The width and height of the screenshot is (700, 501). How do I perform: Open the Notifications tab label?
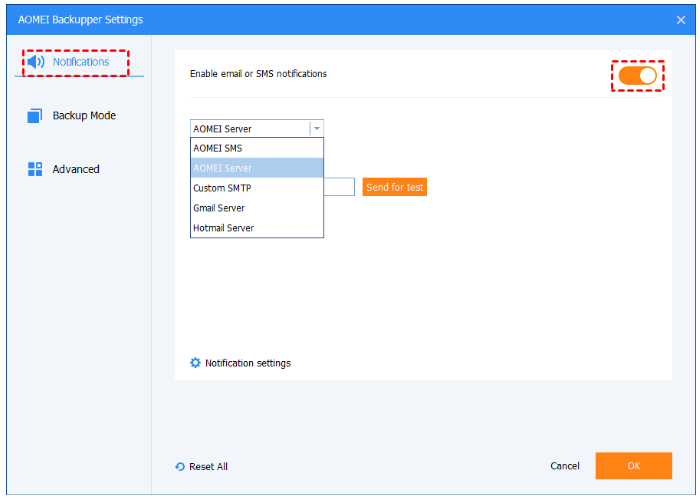pyautogui.click(x=81, y=62)
